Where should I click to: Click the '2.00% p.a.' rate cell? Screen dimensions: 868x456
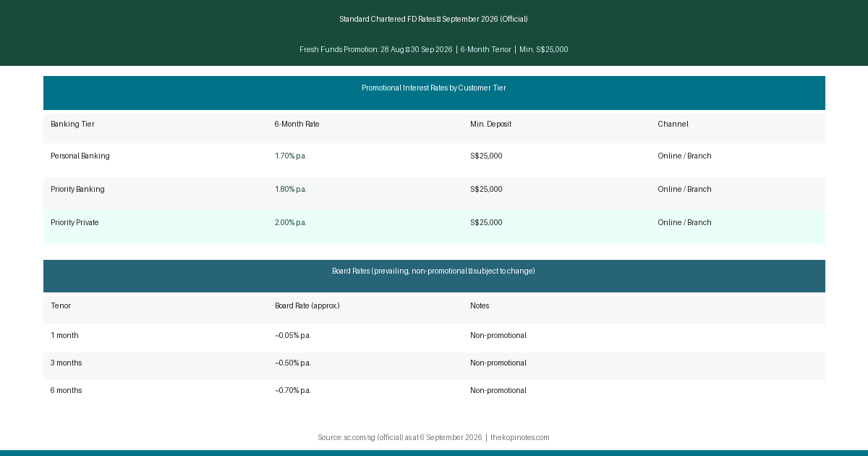(291, 222)
